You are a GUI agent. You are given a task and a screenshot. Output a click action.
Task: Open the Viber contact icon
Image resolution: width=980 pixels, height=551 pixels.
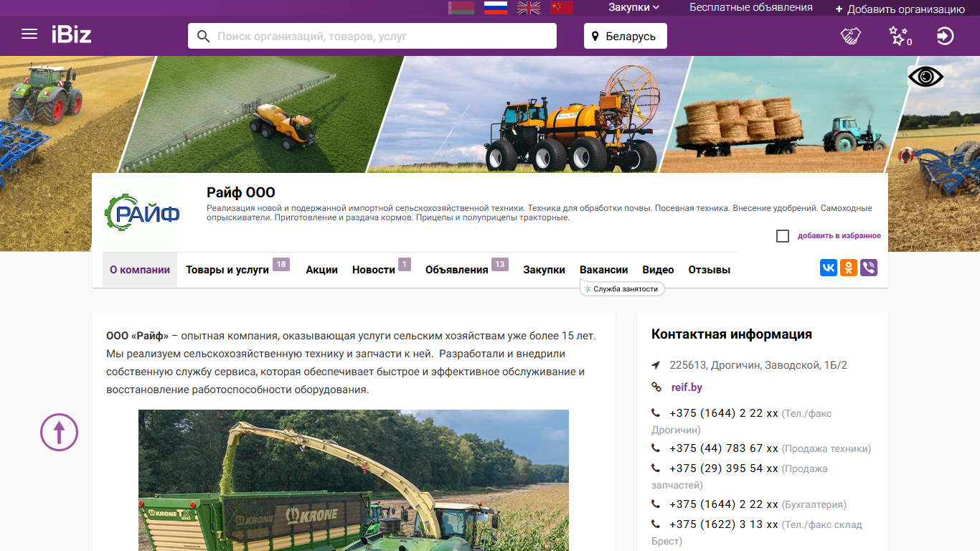(x=869, y=268)
